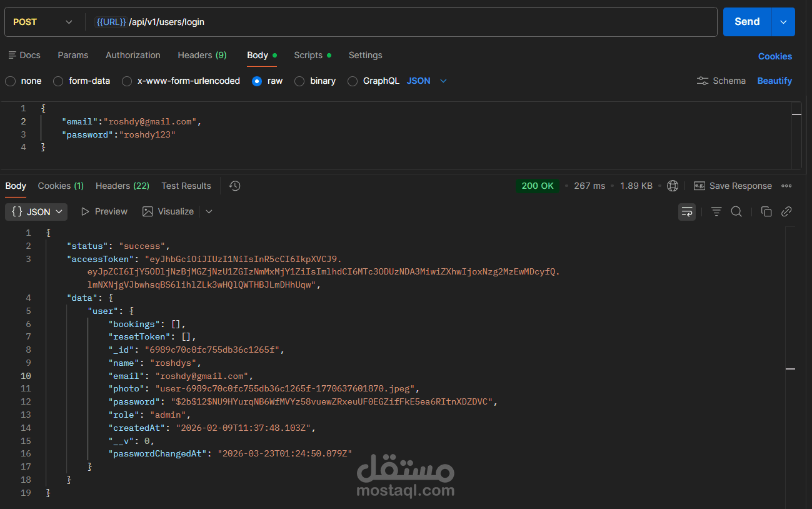Expand the Visualize options chevron
The image size is (812, 509).
click(x=209, y=211)
